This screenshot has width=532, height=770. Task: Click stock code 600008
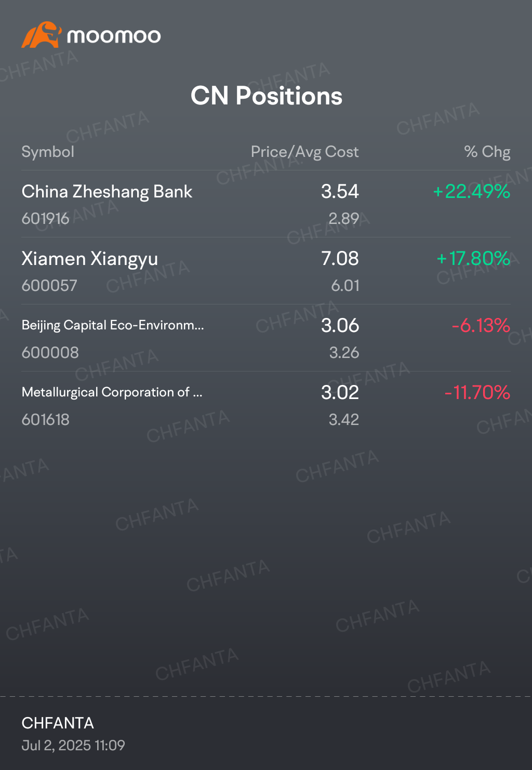click(50, 353)
